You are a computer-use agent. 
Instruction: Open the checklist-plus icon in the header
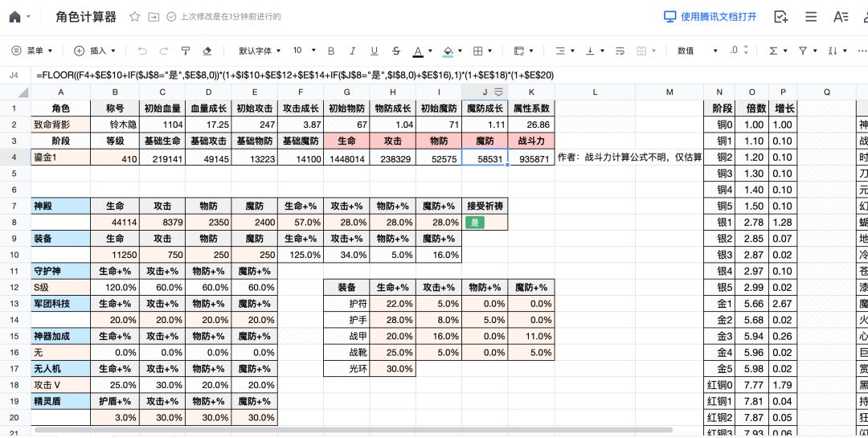pyautogui.click(x=780, y=17)
